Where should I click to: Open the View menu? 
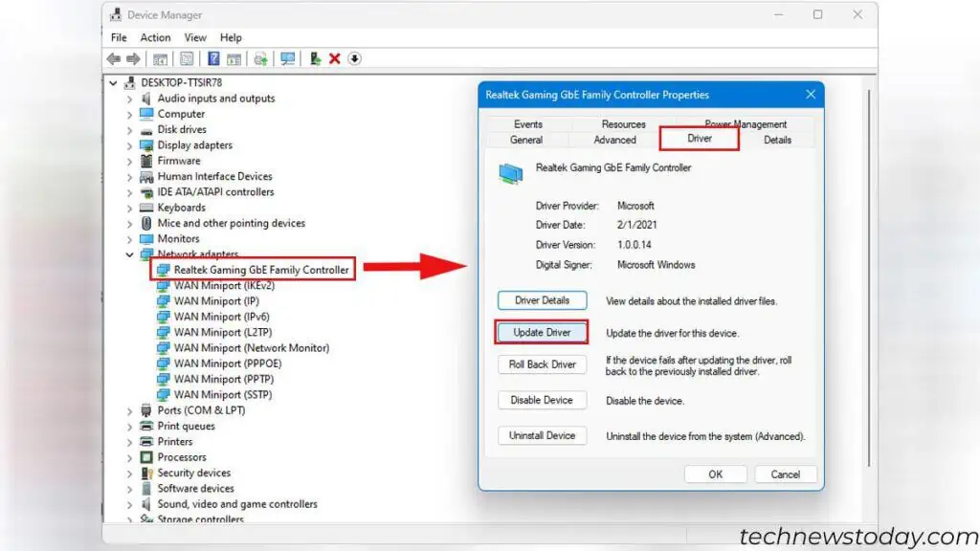(195, 37)
